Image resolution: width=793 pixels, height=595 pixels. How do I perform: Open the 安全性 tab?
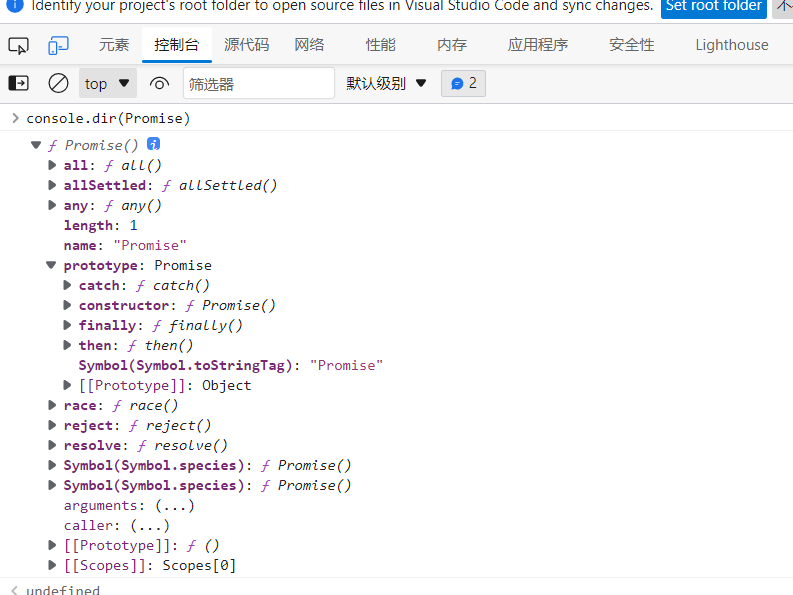[631, 45]
